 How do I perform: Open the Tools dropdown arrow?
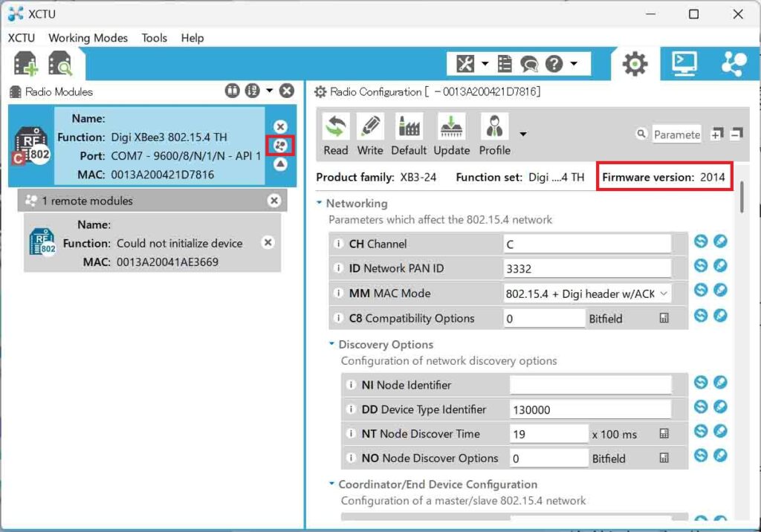click(x=485, y=64)
